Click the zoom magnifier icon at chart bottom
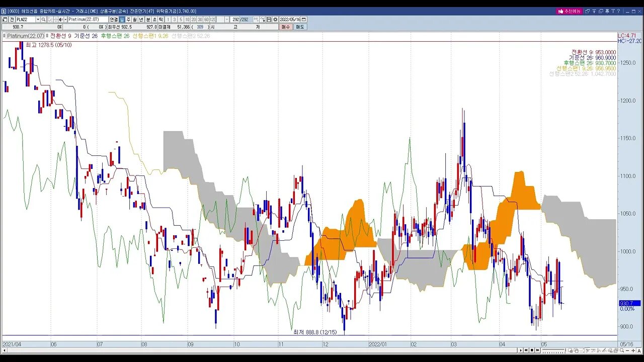Screen dimensions: 644x362 coord(622,350)
